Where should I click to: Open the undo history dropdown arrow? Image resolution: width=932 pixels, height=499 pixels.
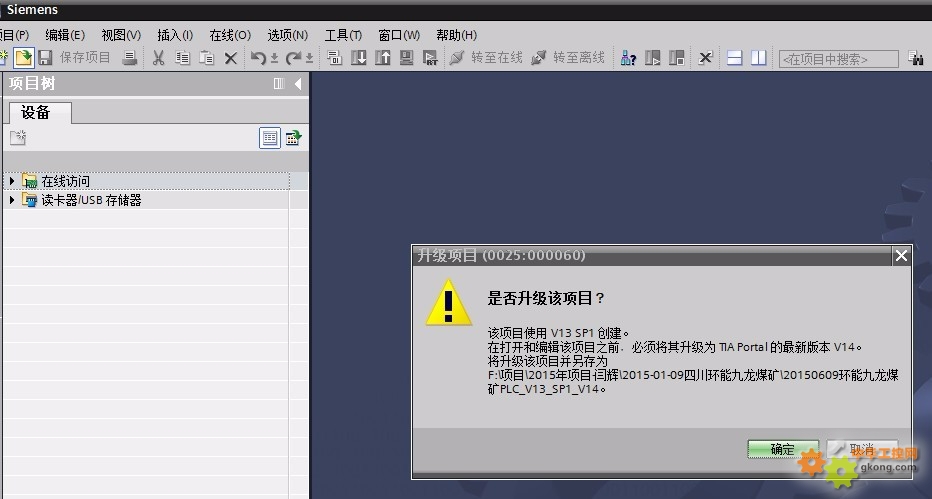pos(274,58)
